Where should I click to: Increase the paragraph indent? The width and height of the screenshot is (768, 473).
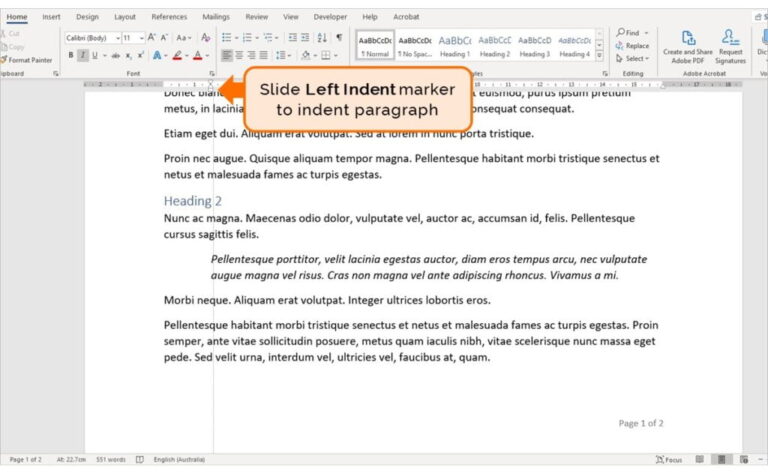click(305, 38)
